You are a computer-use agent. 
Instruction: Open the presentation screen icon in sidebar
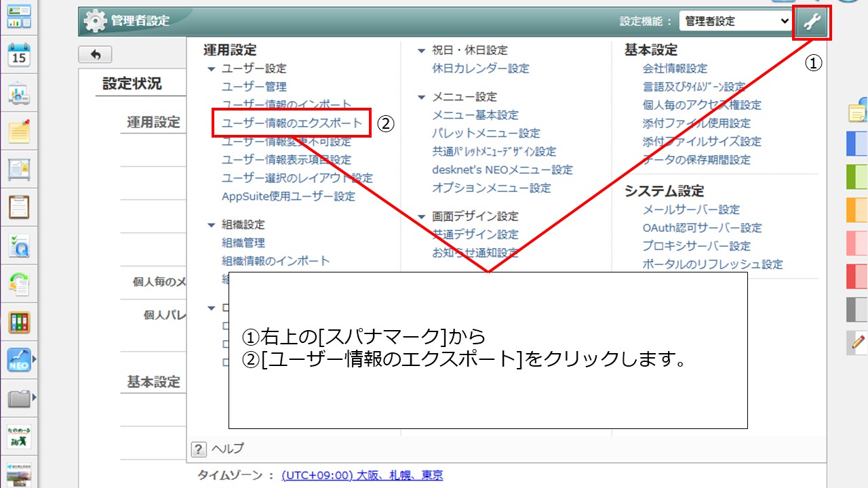coord(19,94)
